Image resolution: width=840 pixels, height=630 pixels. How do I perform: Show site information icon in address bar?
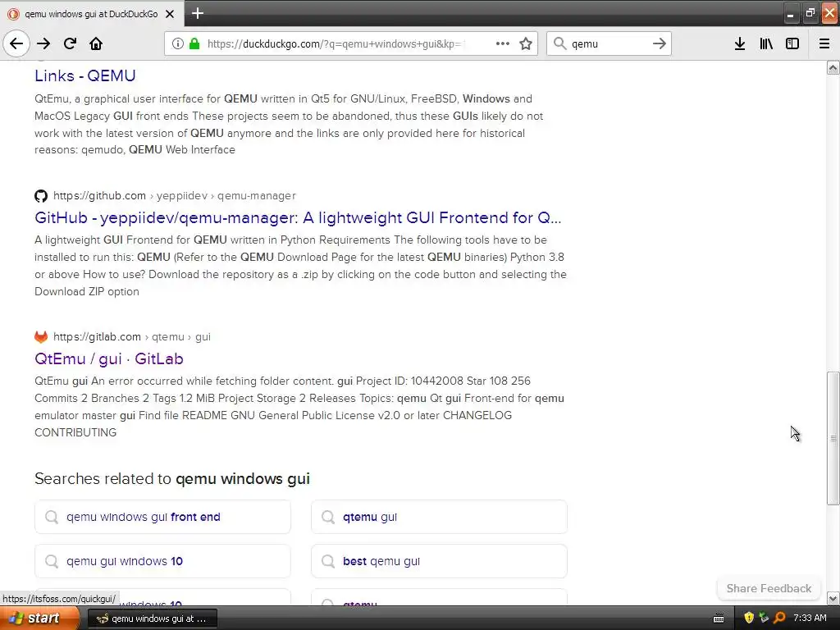coord(178,43)
